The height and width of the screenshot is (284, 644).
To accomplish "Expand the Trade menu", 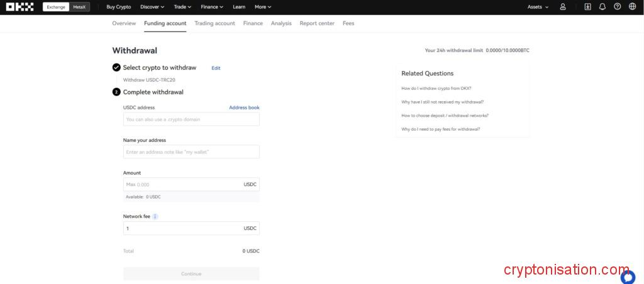I will coord(183,7).
